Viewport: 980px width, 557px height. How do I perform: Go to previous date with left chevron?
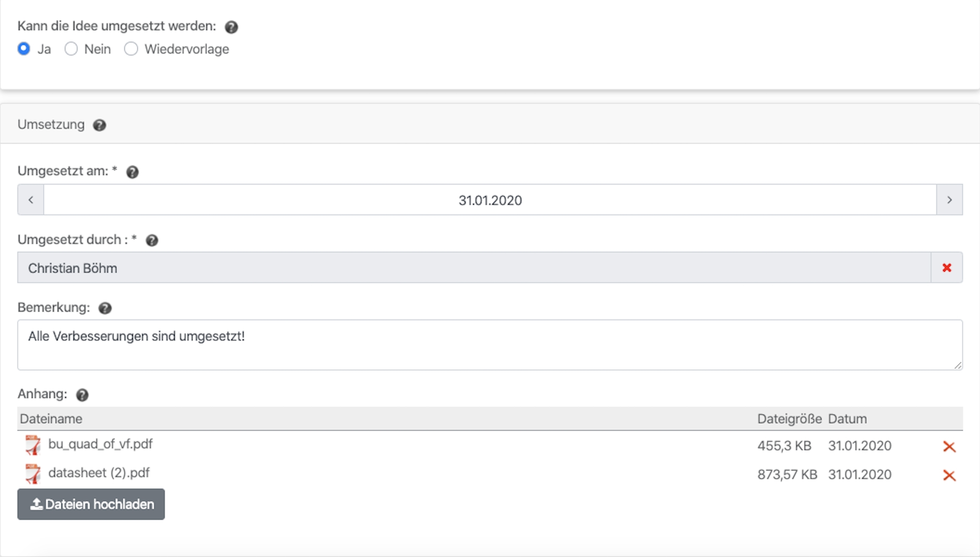tap(31, 200)
